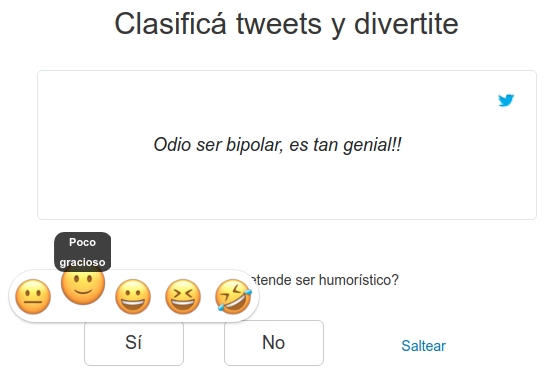This screenshot has width=550, height=375.
Task: Click the 'Poco gracioso' tooltip label
Action: point(82,252)
